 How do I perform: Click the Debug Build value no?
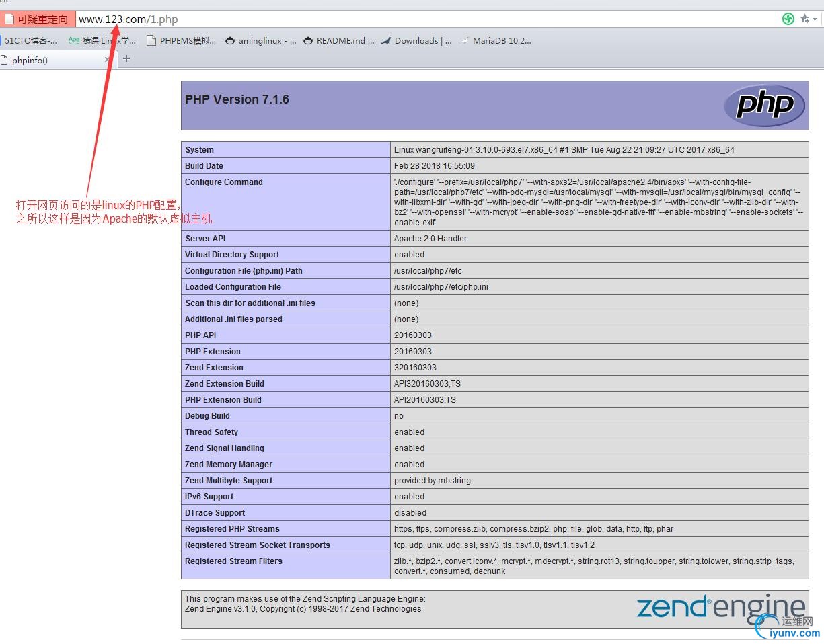point(399,416)
